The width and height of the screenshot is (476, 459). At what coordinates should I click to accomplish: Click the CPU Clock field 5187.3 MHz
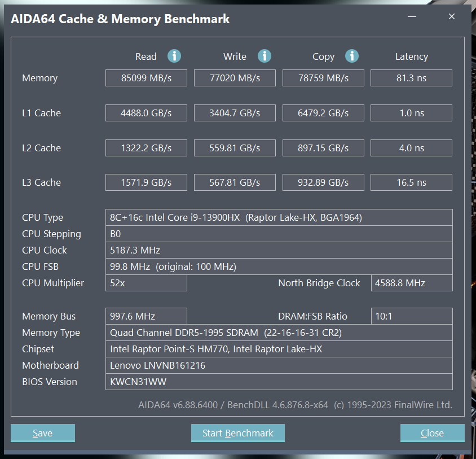pos(279,250)
